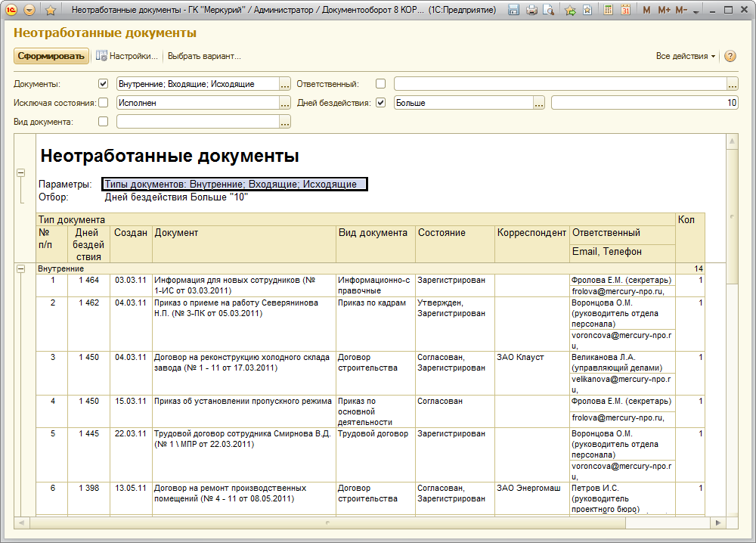Open the selector button of Ответственный field

point(733,84)
